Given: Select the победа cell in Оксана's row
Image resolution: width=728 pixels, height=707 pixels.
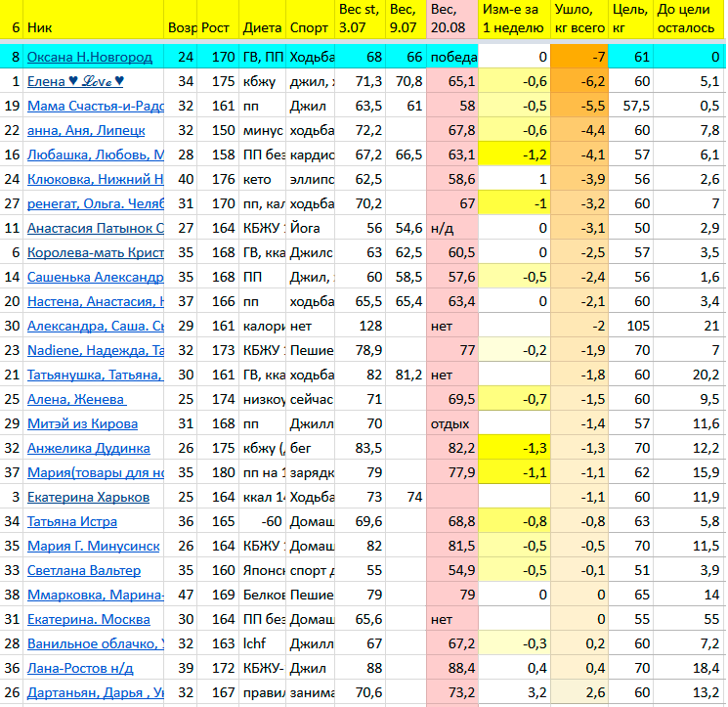Looking at the screenshot, I should 452,58.
